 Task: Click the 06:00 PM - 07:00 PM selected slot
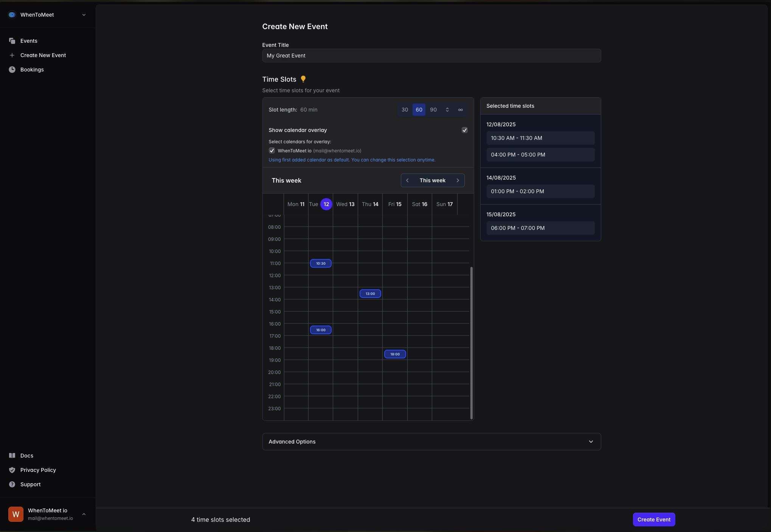point(540,228)
